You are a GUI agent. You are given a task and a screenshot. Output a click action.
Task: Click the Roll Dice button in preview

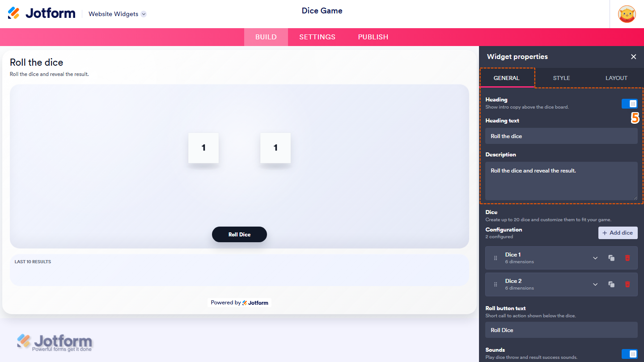239,234
